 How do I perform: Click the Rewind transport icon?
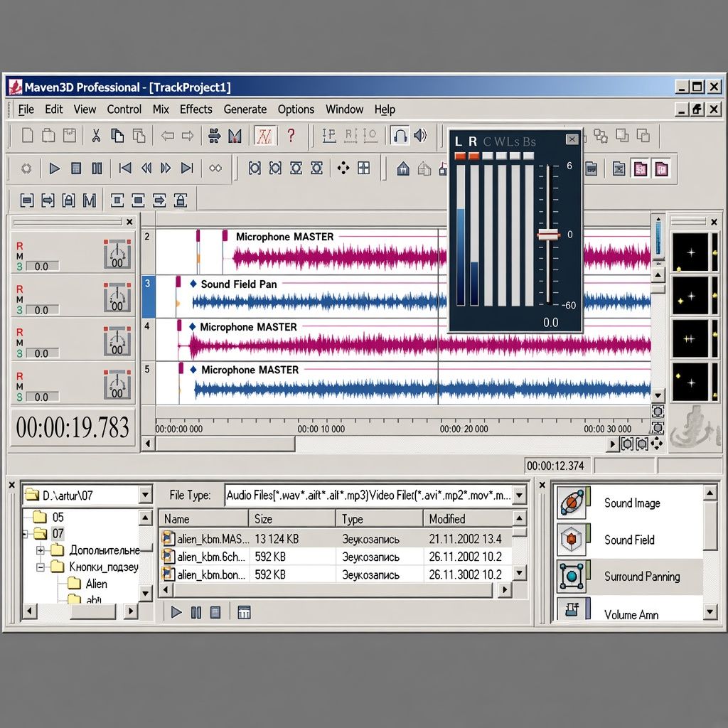tap(146, 168)
